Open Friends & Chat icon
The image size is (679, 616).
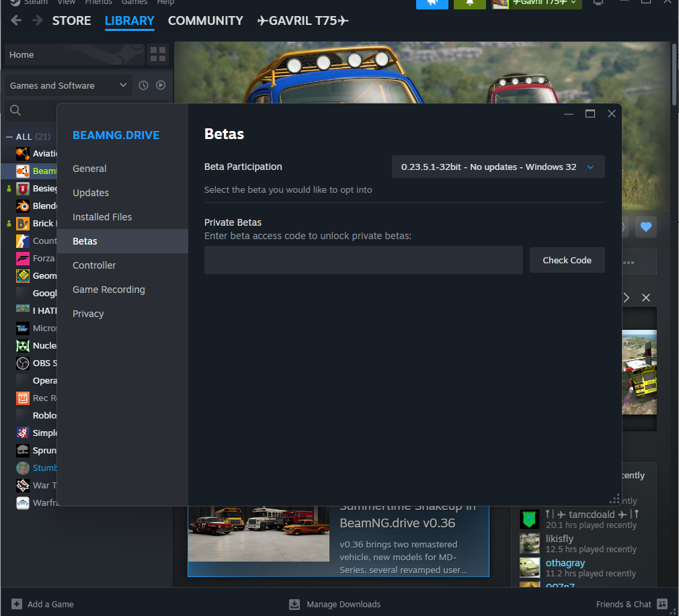pos(662,604)
